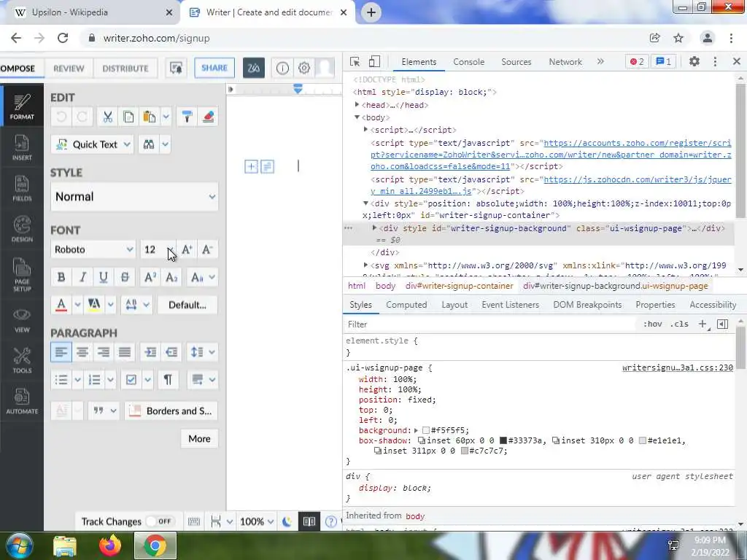The width and height of the screenshot is (747, 560).
Task: Open the Network tab in DevTools
Action: click(565, 61)
